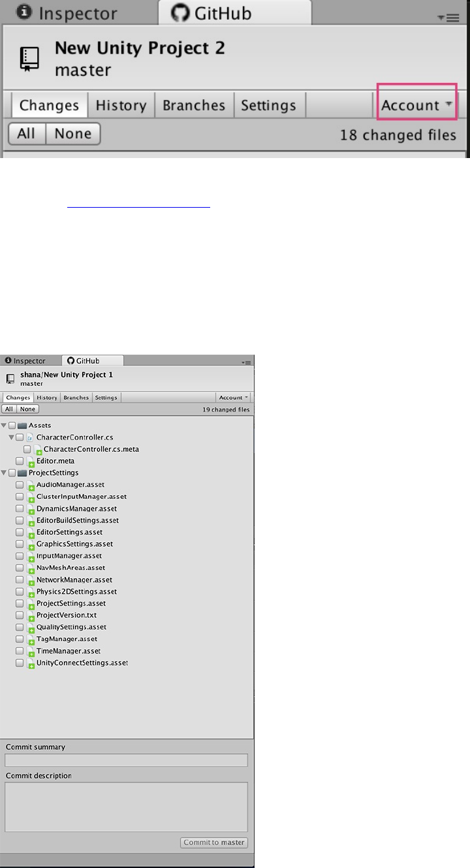This screenshot has width=470, height=868.
Task: Click added-file icon of TimeManager.asset
Action: (x=31, y=651)
